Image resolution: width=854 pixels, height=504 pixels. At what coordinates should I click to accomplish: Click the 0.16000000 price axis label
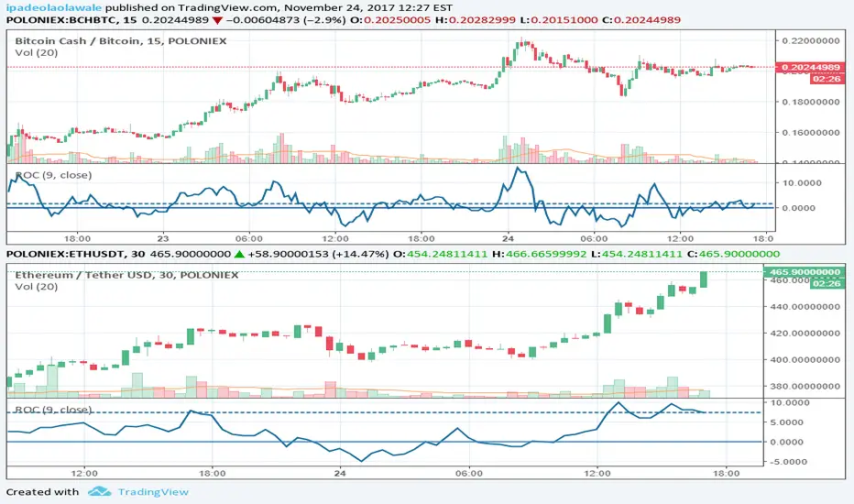click(810, 132)
